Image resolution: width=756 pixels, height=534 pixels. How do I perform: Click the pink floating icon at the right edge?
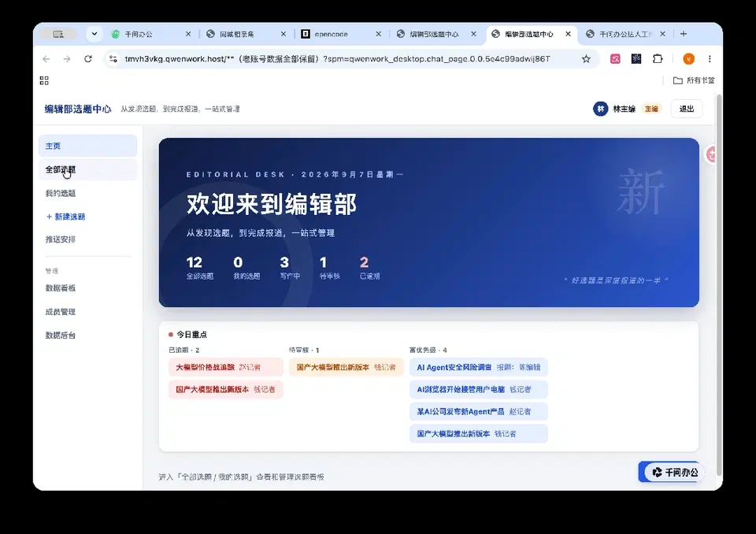pyautogui.click(x=711, y=154)
